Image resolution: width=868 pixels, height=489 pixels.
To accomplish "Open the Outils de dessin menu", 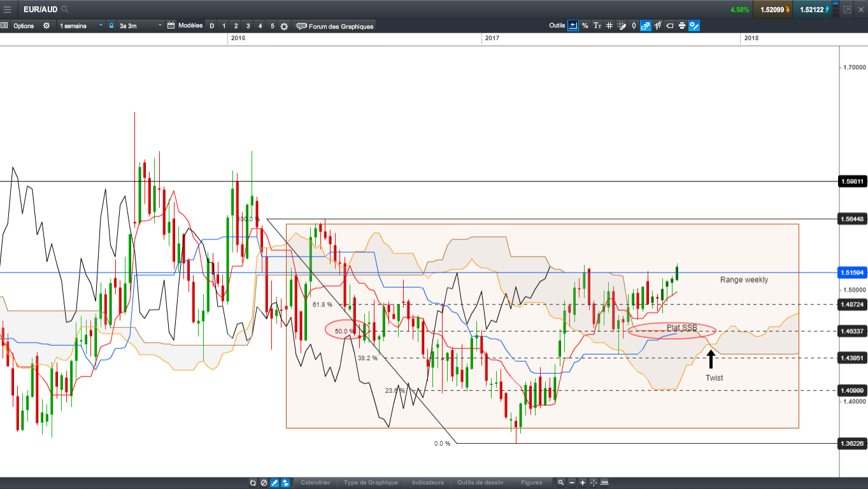I will [480, 483].
